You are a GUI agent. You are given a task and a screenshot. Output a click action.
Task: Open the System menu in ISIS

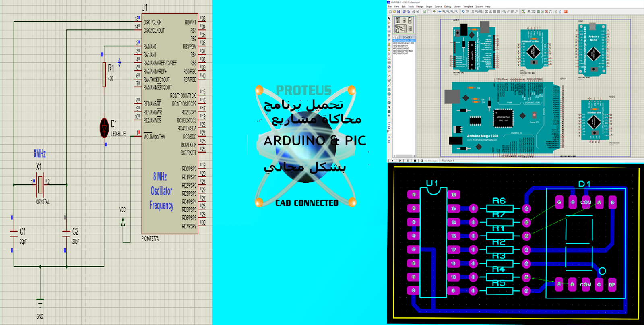pyautogui.click(x=479, y=6)
